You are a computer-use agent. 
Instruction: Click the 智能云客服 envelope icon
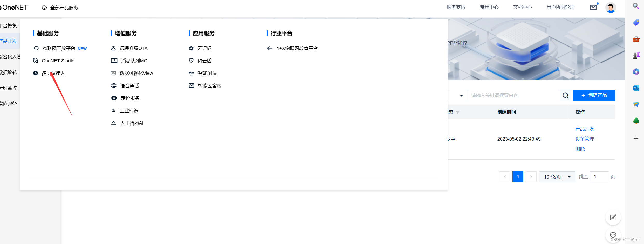[x=191, y=85]
